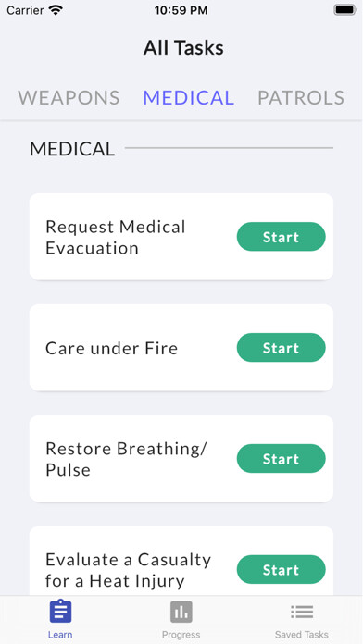Start Evaluate a Casualty for Heat Injury

coord(282,569)
